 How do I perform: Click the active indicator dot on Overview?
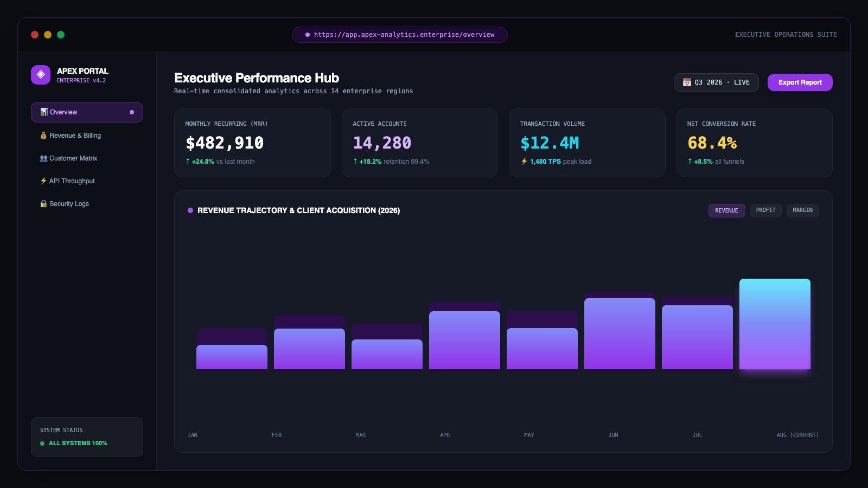132,112
